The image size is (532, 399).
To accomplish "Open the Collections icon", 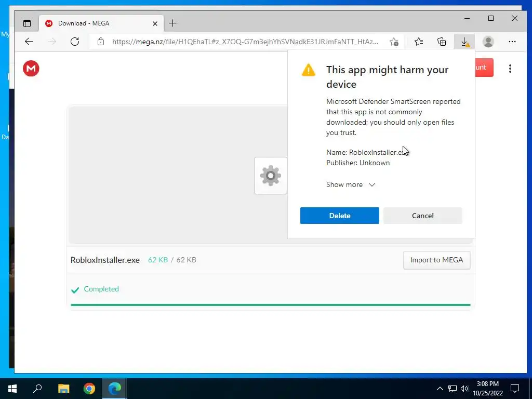I will pyautogui.click(x=442, y=42).
